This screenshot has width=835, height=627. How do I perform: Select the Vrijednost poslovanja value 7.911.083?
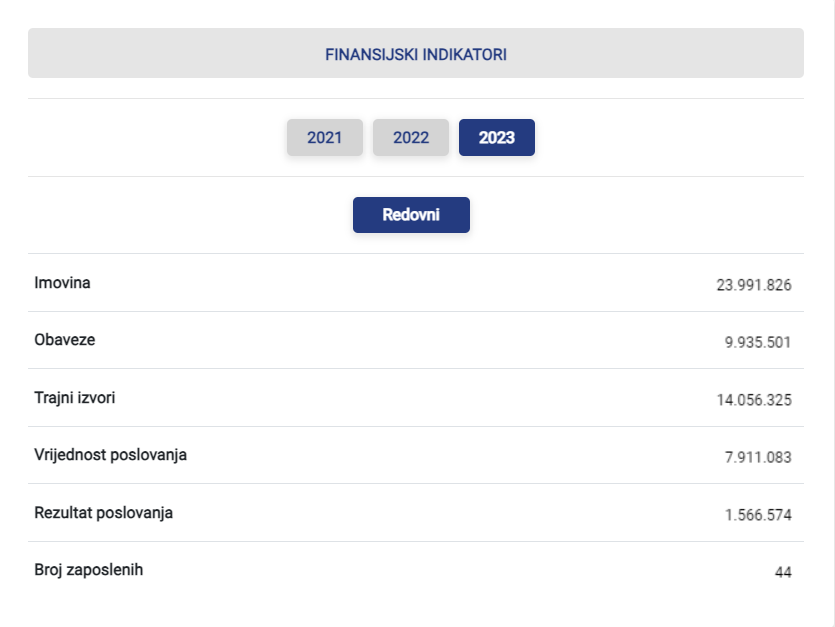(758, 457)
